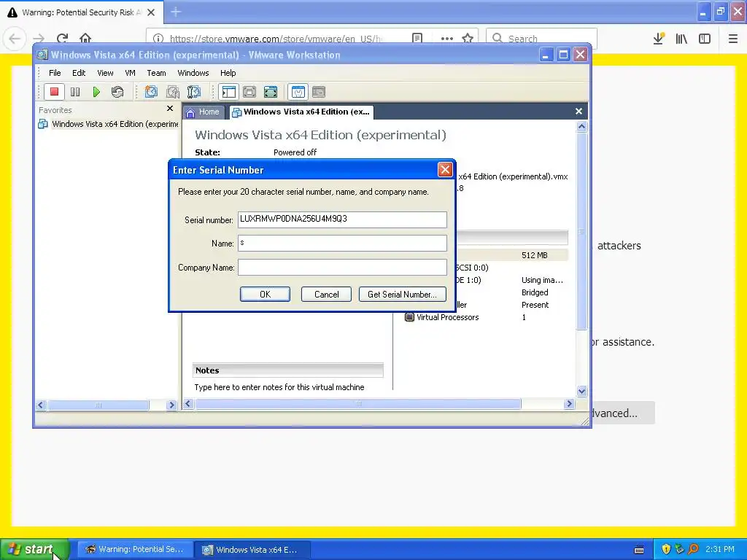The image size is (747, 560).
Task: Click the Firefox Forward button
Action: tap(39, 39)
